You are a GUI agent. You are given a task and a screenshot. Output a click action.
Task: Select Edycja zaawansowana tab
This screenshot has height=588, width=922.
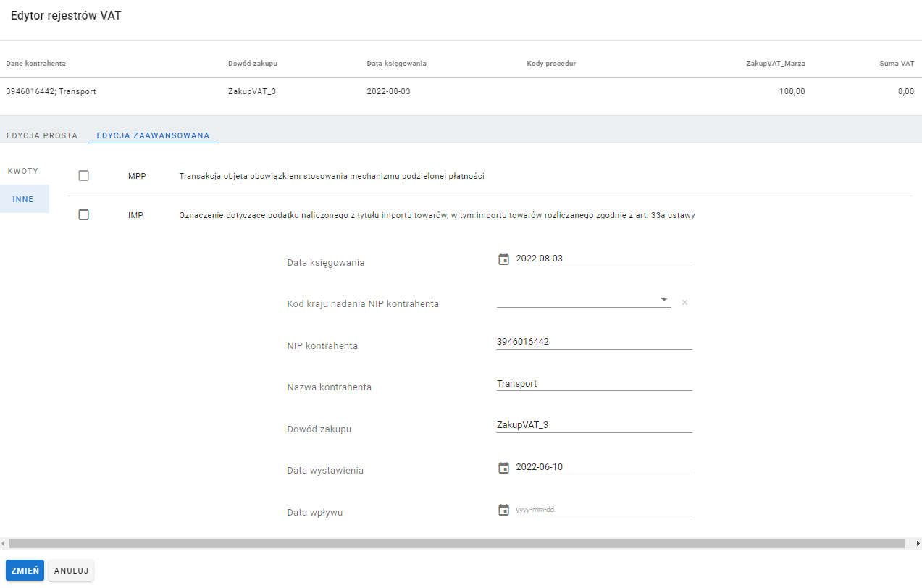(x=153, y=135)
